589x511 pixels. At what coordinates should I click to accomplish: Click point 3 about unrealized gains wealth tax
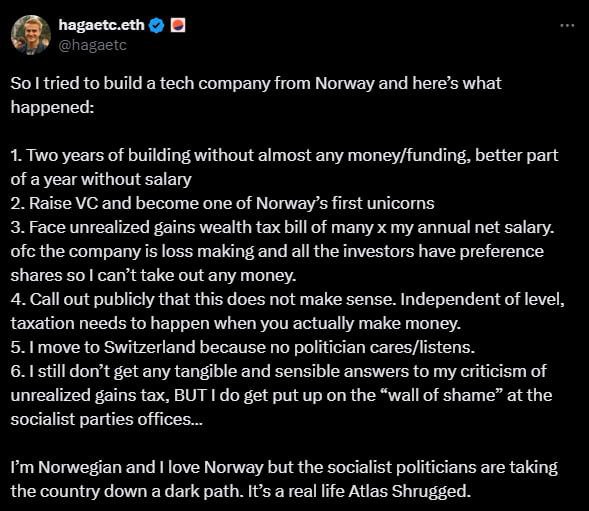pos(282,228)
